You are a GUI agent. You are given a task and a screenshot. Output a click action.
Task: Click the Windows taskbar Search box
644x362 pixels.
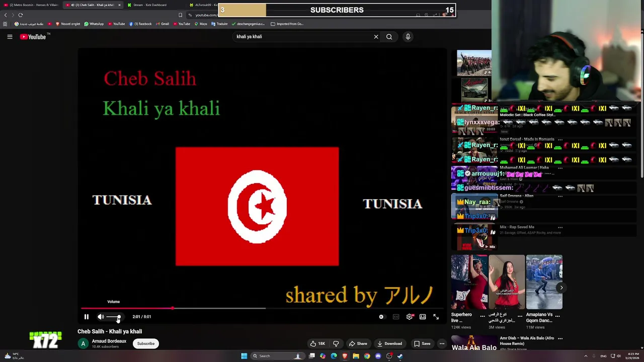click(277, 356)
